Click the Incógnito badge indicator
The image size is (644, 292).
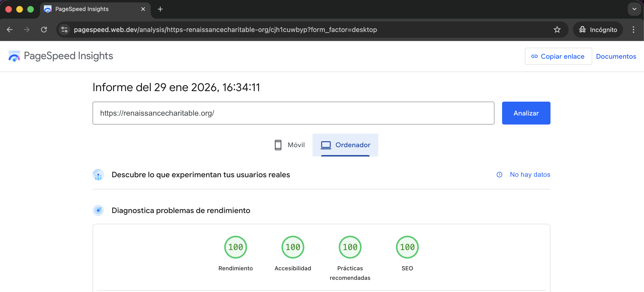[x=598, y=30]
